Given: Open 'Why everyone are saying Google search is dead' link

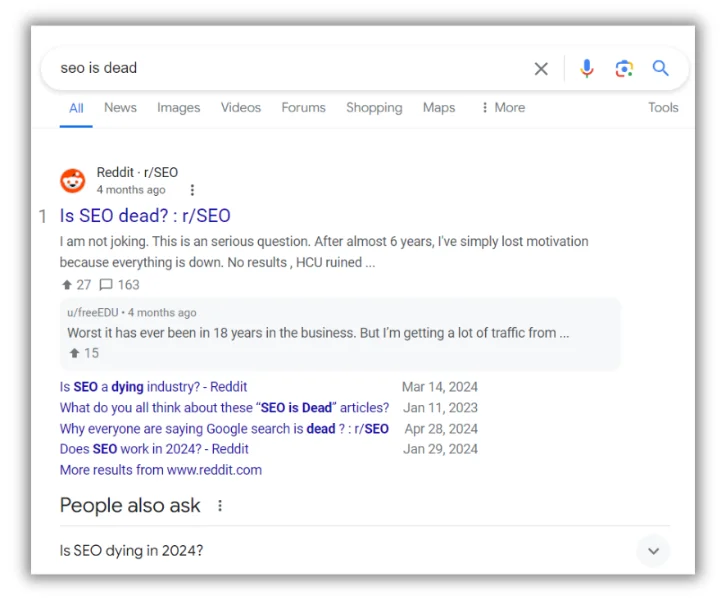Looking at the screenshot, I should [x=224, y=429].
